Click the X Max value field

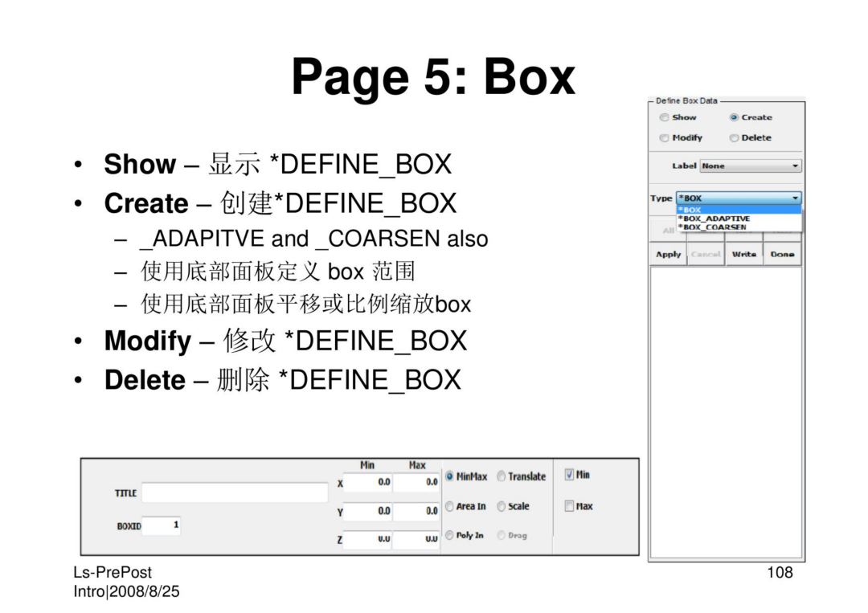click(416, 482)
